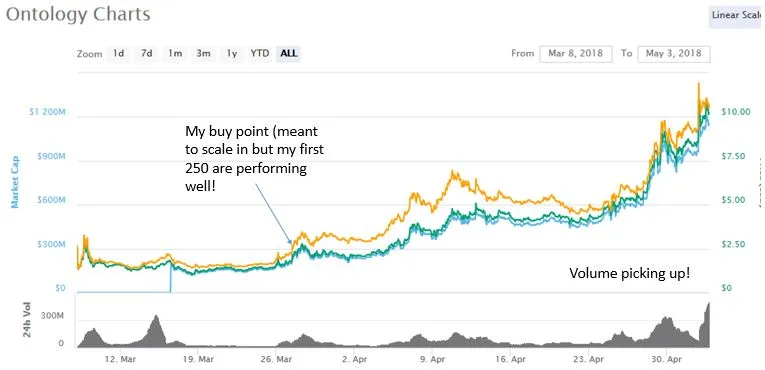Choose the 1y zoom option
The height and width of the screenshot is (370, 765).
pyautogui.click(x=232, y=54)
